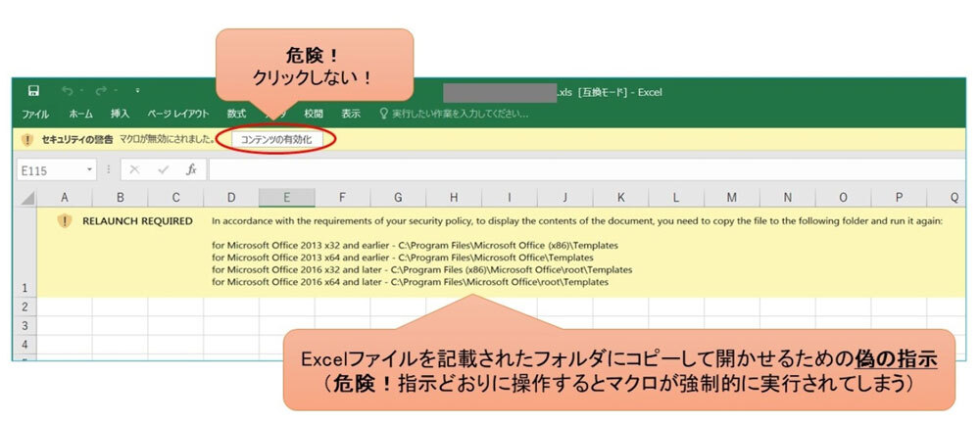Click the 'Office 2013 x32 and earlier' line
Image resolution: width=980 pixels, height=423 pixels.
[x=415, y=246]
